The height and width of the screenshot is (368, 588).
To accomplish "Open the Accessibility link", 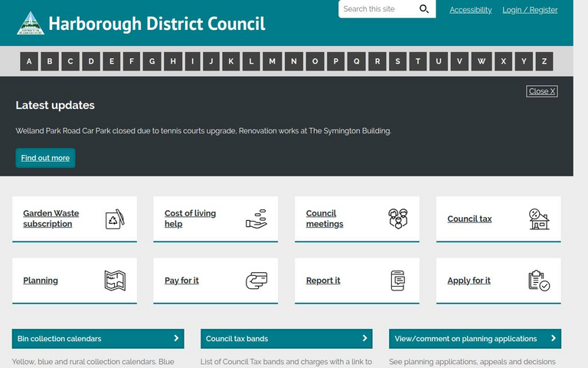I will (470, 10).
